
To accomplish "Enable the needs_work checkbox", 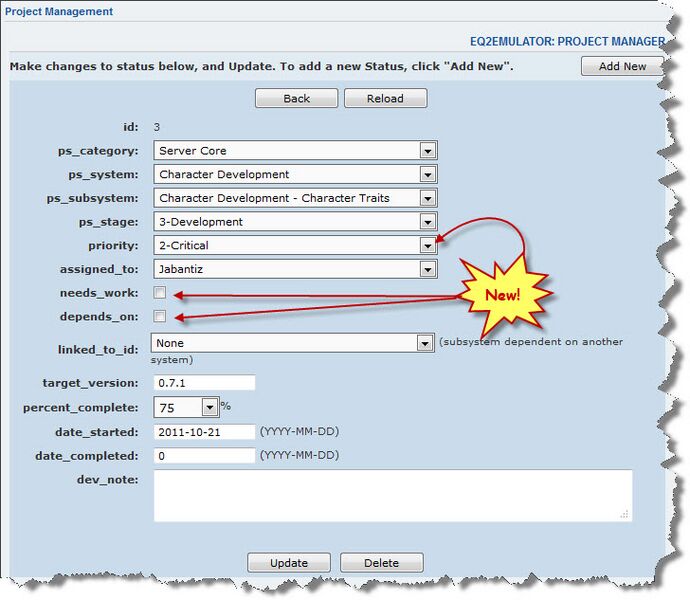I will [160, 293].
